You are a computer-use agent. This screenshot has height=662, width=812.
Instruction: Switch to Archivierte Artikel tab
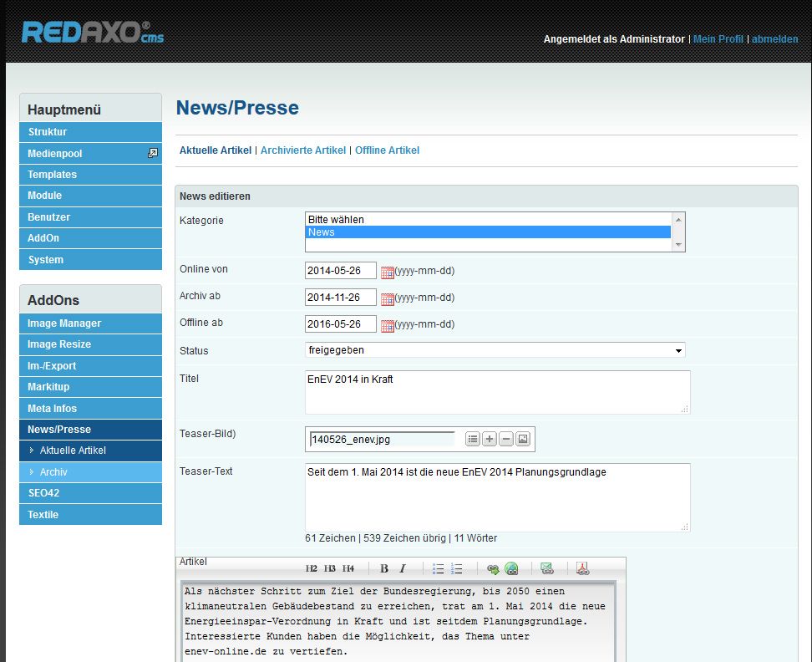[x=303, y=150]
